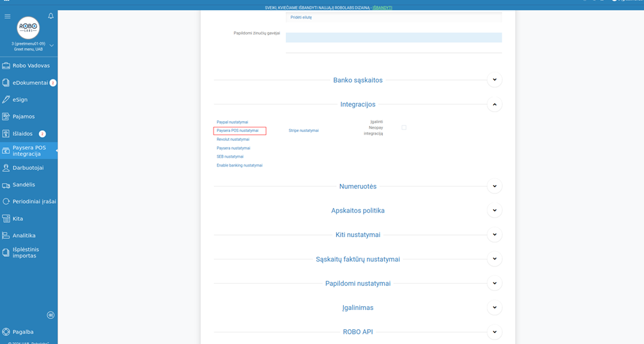Click Greet menu, UAB company name
Screen dimensions: 644x344
pos(28,49)
